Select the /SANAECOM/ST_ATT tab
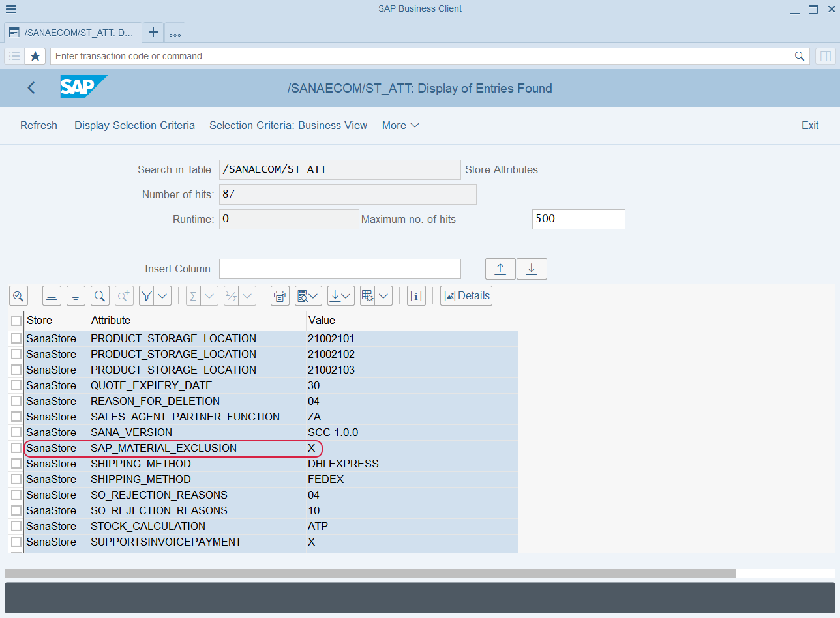The height and width of the screenshot is (618, 840). click(x=73, y=32)
